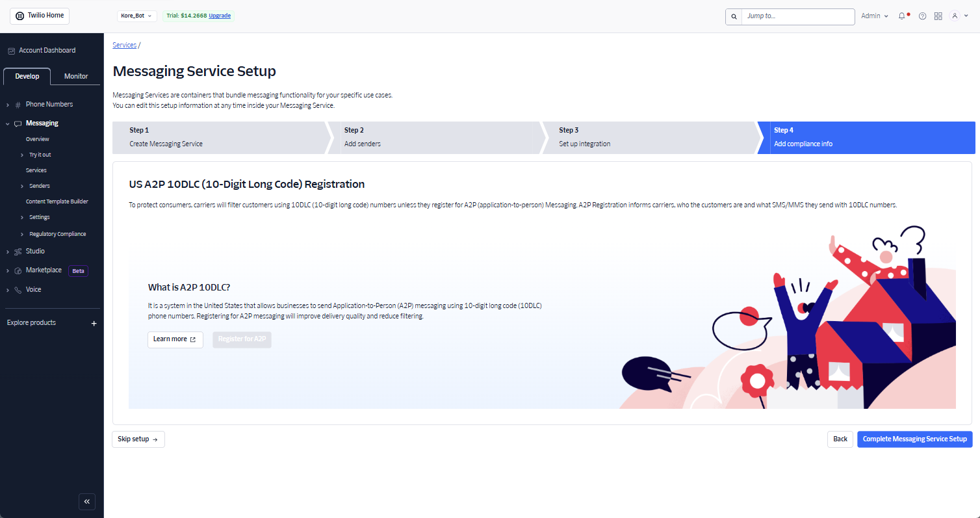Go to Step 2 Add senders
Screen dimensions: 980x518
tap(434, 137)
